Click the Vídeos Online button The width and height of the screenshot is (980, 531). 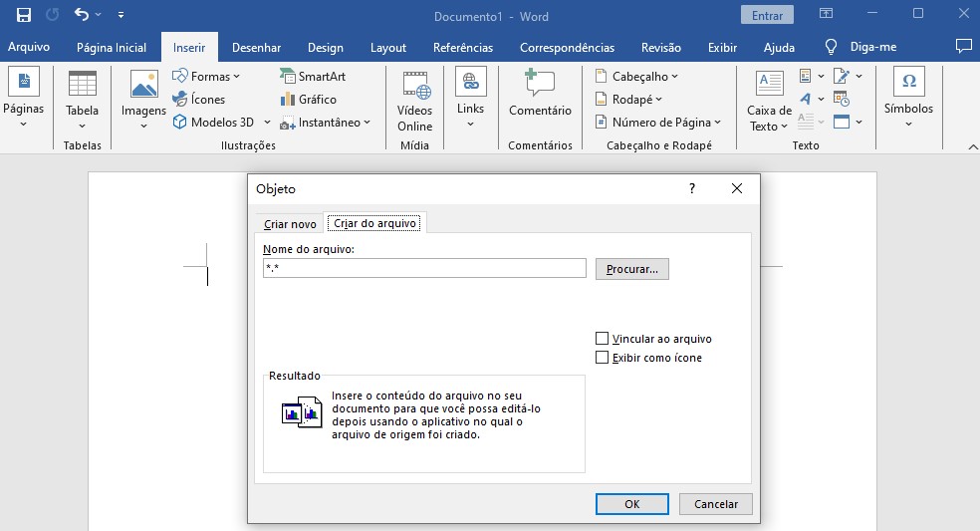point(415,102)
